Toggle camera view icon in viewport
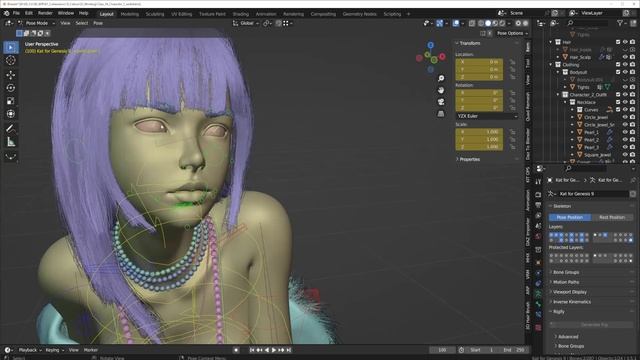The image size is (640, 360). click(441, 102)
